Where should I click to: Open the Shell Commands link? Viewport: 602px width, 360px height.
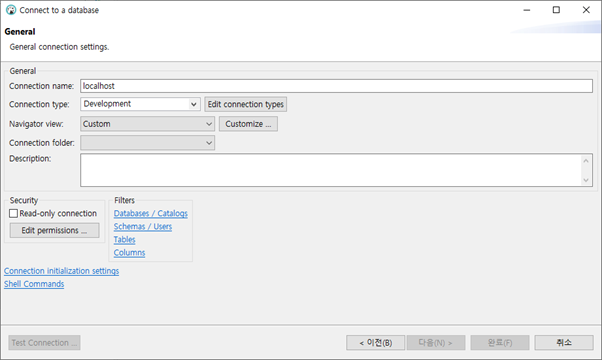coord(34,284)
